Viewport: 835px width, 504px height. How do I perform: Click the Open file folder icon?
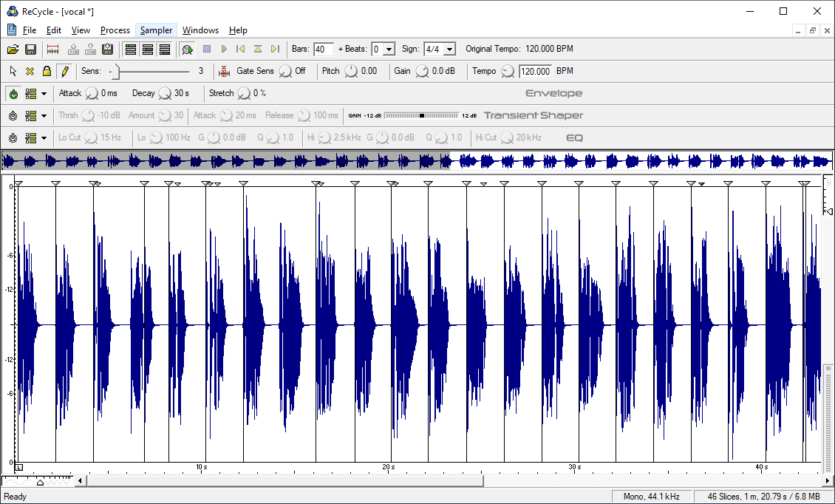click(13, 50)
